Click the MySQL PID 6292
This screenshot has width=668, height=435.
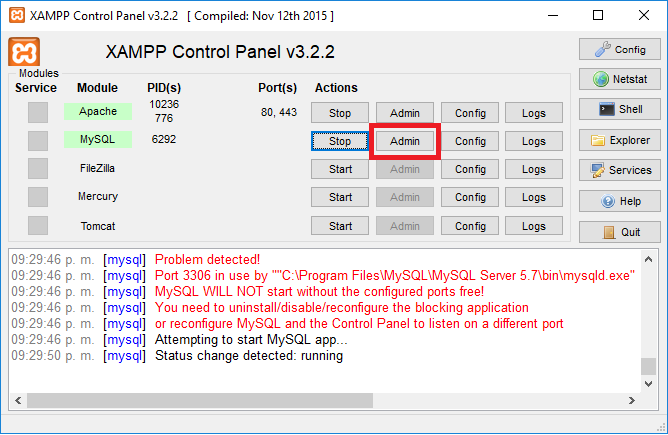(x=164, y=139)
